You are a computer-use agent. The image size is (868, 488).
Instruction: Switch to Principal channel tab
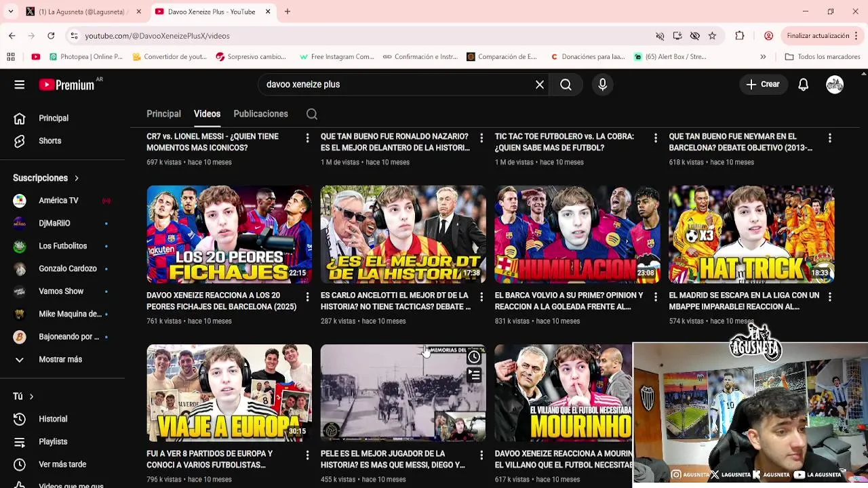[163, 114]
